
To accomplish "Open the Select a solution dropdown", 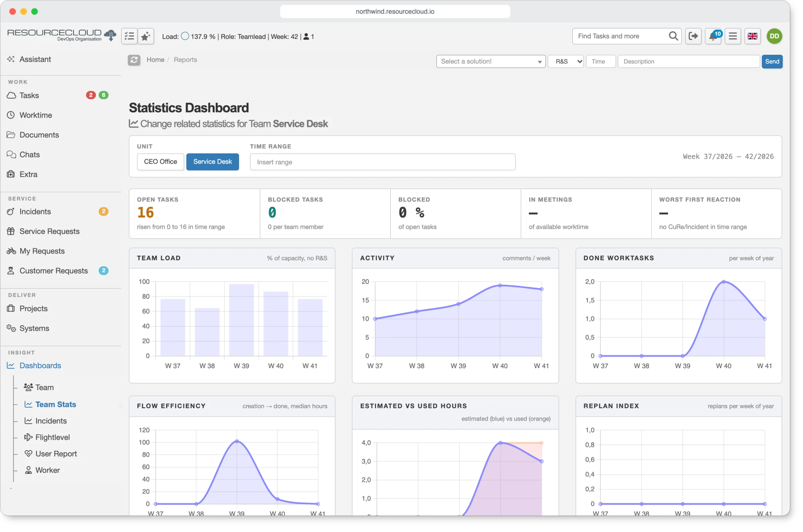I will coord(491,61).
